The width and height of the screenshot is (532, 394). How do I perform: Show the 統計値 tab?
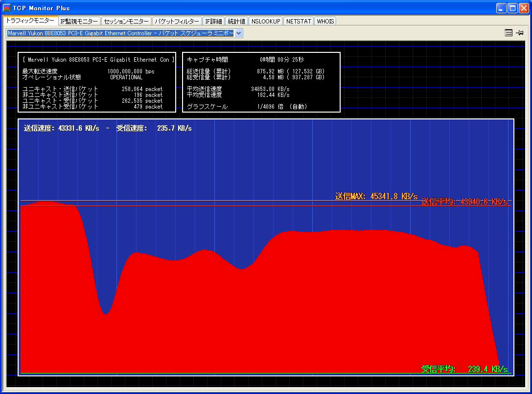coord(237,22)
